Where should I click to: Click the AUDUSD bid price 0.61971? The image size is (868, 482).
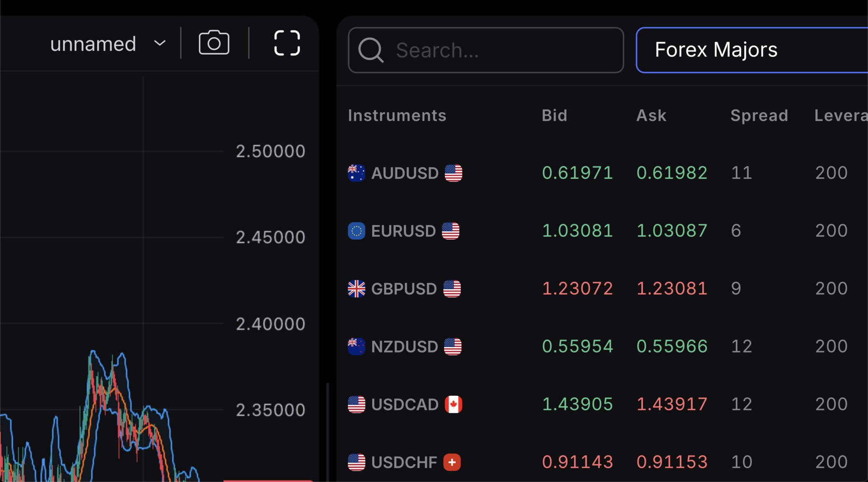pos(577,172)
